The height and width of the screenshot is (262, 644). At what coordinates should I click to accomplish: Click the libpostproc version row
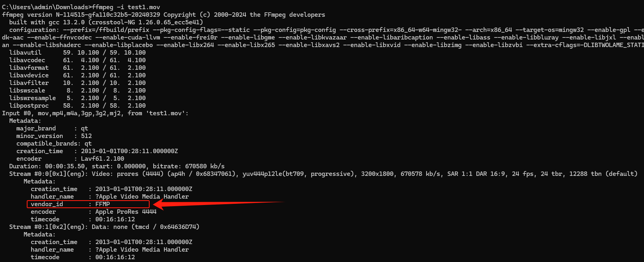coord(77,106)
